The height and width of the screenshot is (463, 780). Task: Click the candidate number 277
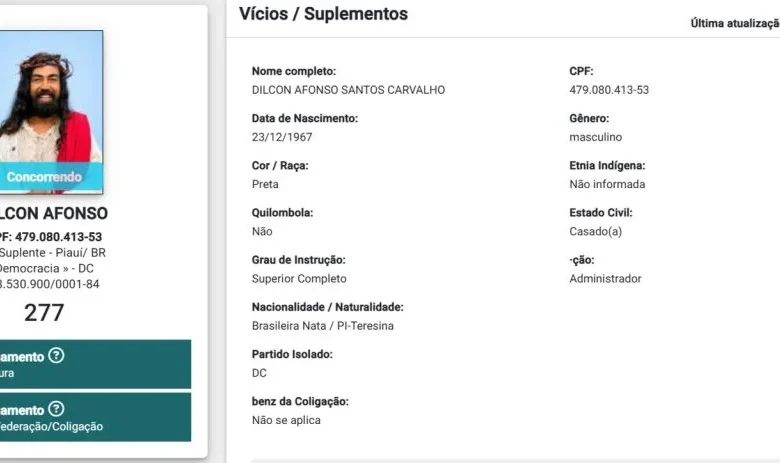[x=44, y=313]
